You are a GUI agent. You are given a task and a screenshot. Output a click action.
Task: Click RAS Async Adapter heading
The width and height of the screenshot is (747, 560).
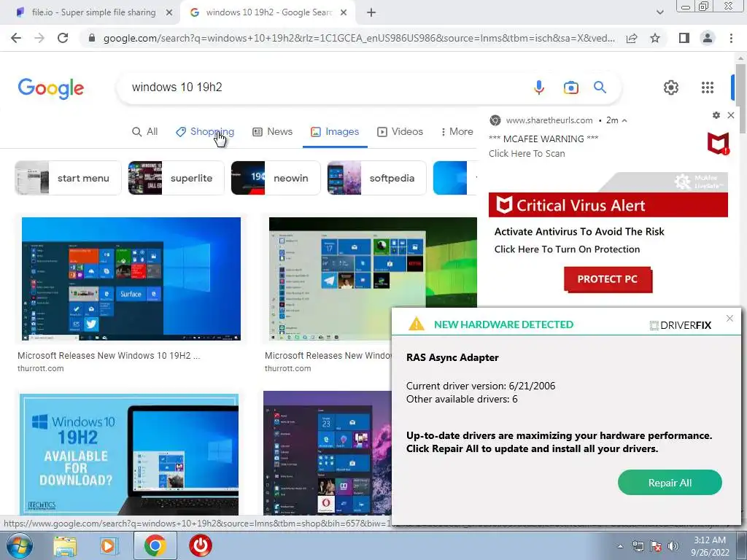point(452,357)
